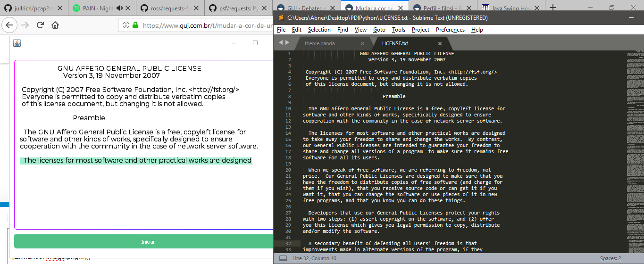Click 'When we speak of free software' line
The image size is (644, 264).
coord(400,170)
